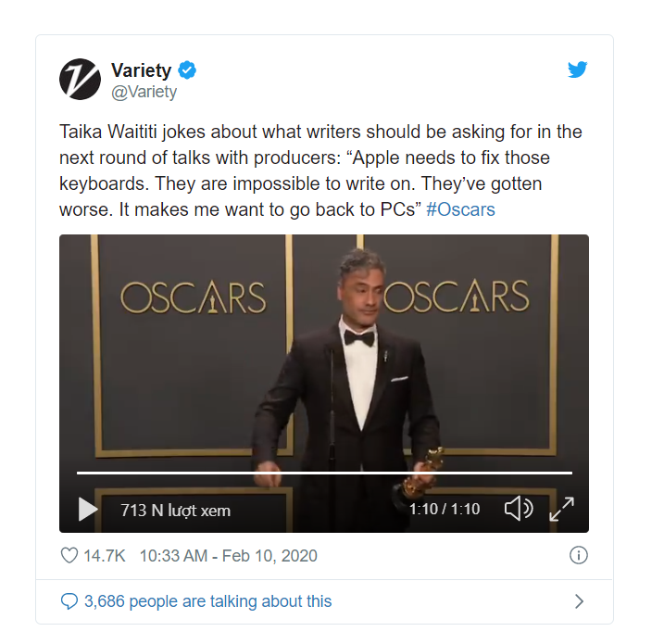Click the 713 N lượt xem view count

[x=175, y=511]
